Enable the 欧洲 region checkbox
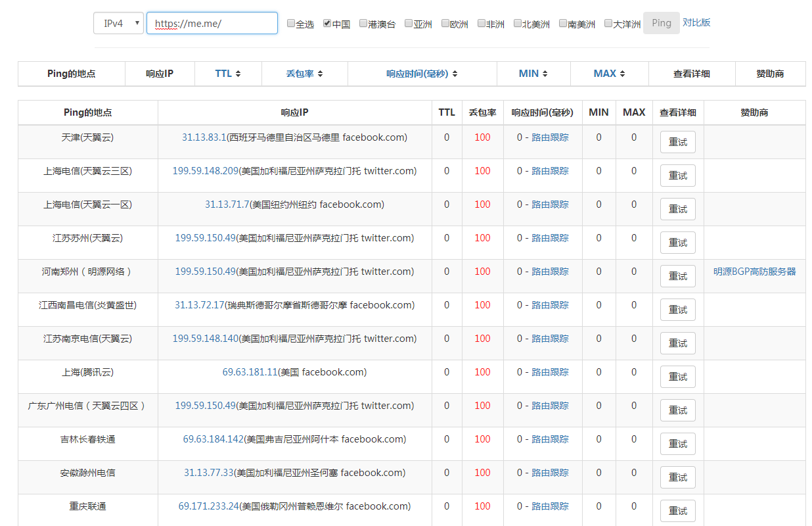The image size is (812, 526). click(x=445, y=23)
